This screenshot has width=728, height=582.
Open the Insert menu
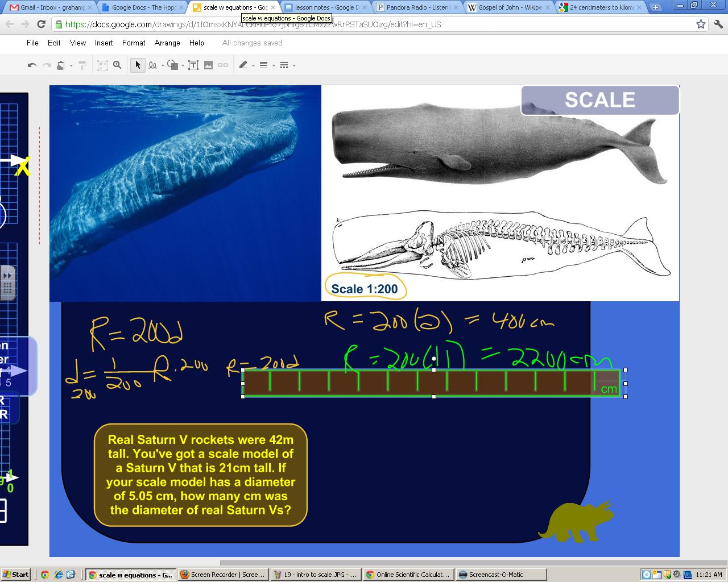click(x=104, y=43)
